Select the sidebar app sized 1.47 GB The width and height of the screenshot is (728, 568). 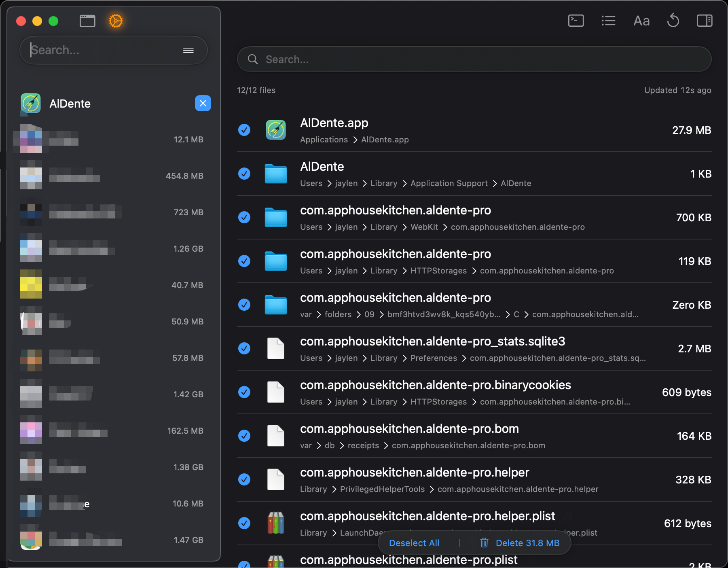(x=112, y=540)
